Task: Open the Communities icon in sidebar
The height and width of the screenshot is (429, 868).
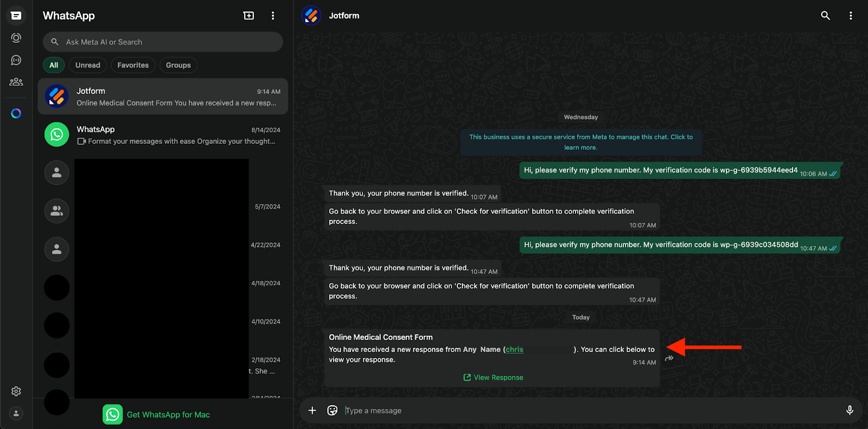Action: tap(16, 82)
